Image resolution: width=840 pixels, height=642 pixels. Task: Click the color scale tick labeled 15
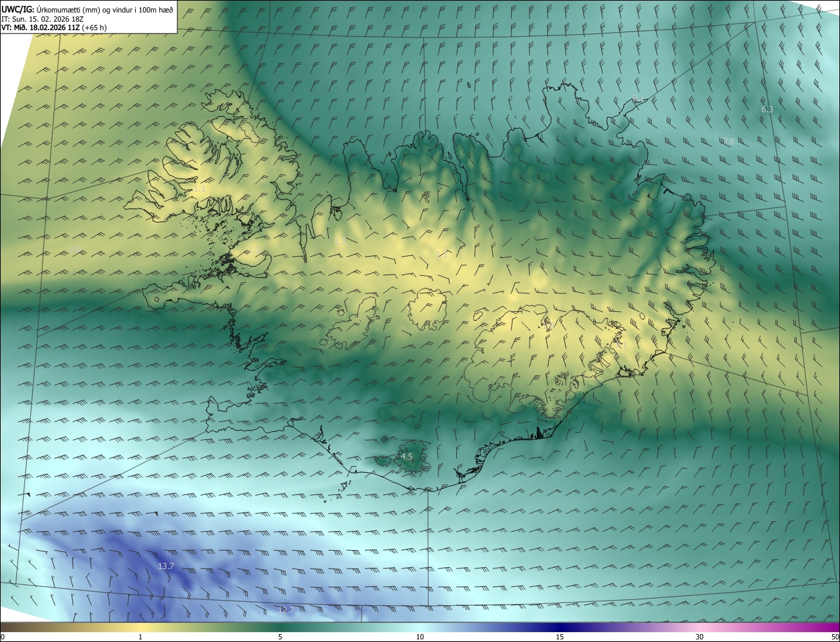coord(560,637)
